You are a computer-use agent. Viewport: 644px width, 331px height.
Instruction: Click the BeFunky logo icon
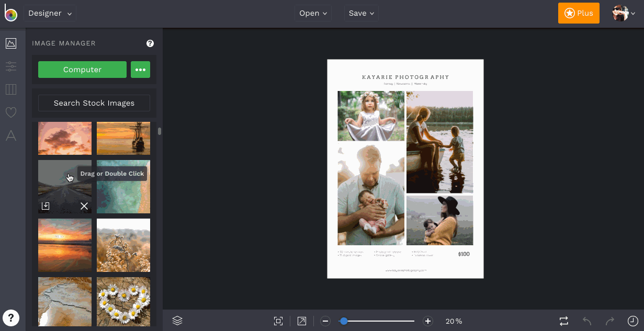point(11,14)
